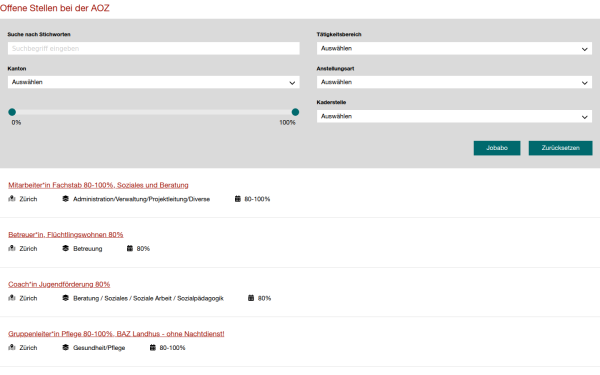Open the Kaderstelle dropdown
600x375 pixels.
pyautogui.click(x=454, y=116)
